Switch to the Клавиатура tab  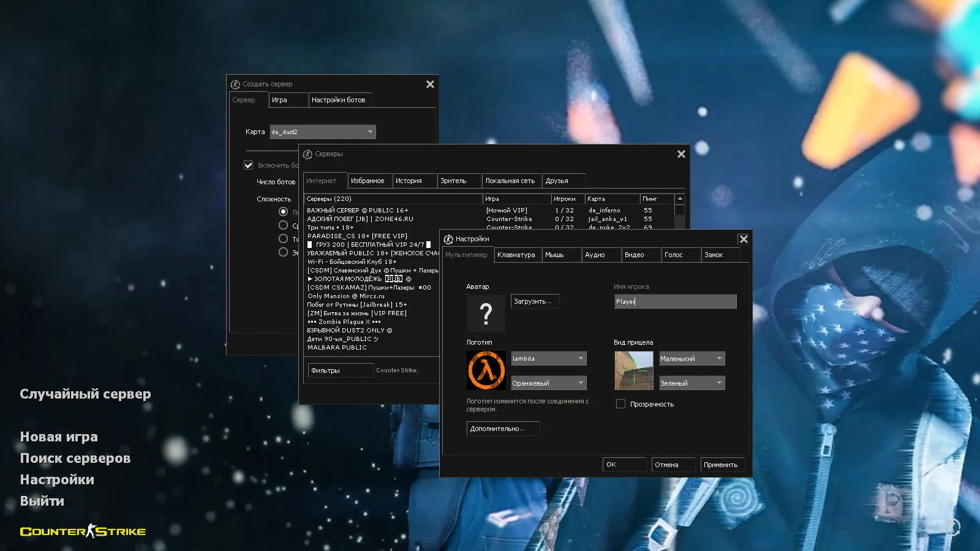(x=516, y=255)
